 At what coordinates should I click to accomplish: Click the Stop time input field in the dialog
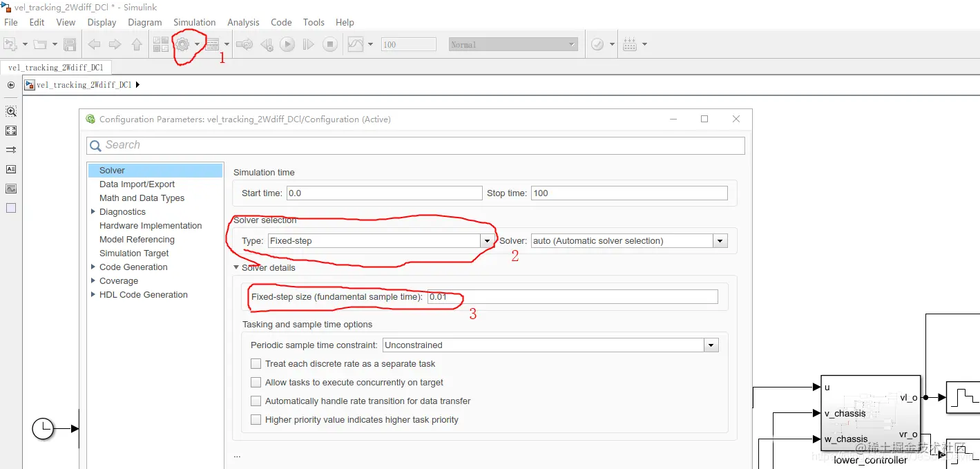(x=629, y=193)
